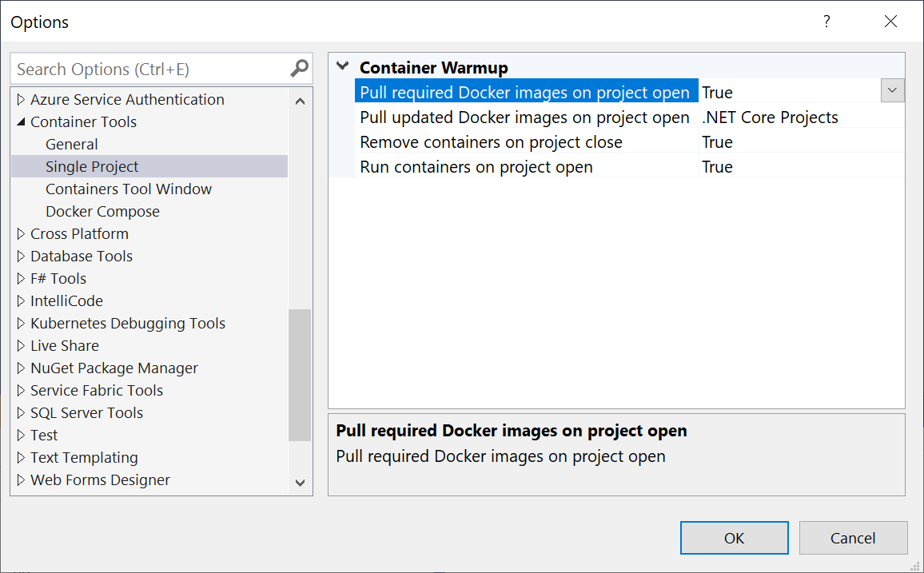This screenshot has height=573, width=924.
Task: Open the dropdown next to the True value
Action: coord(891,90)
